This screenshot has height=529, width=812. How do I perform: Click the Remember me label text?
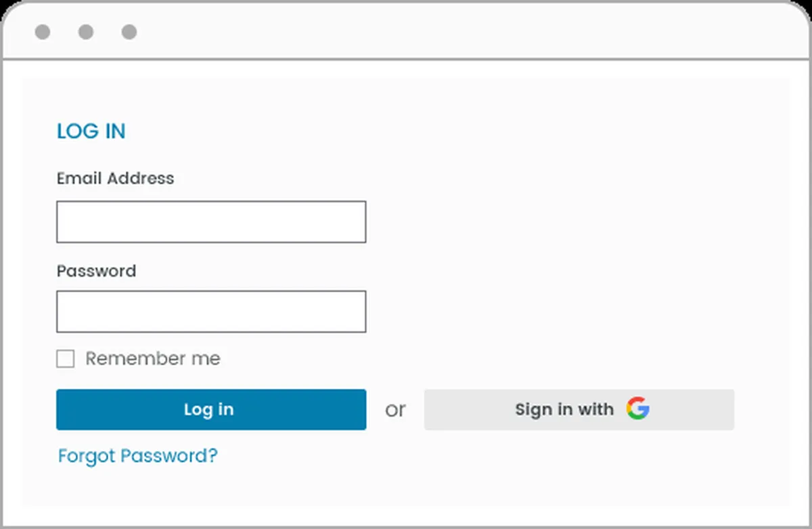[x=152, y=359]
